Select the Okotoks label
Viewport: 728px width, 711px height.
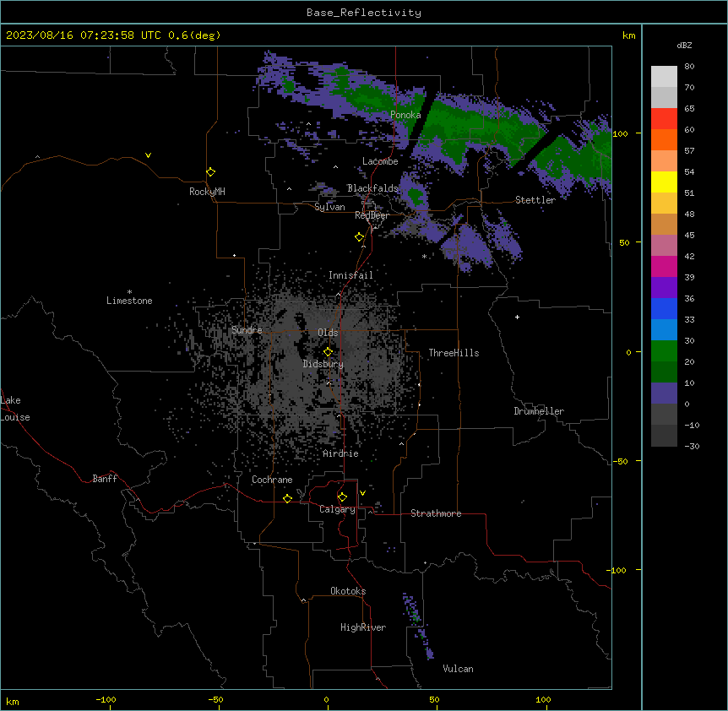point(348,591)
